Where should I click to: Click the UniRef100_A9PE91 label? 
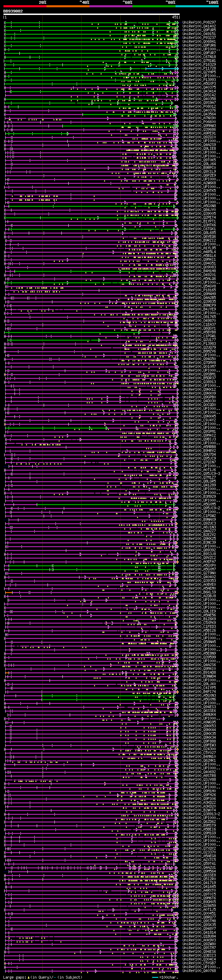(x=199, y=133)
